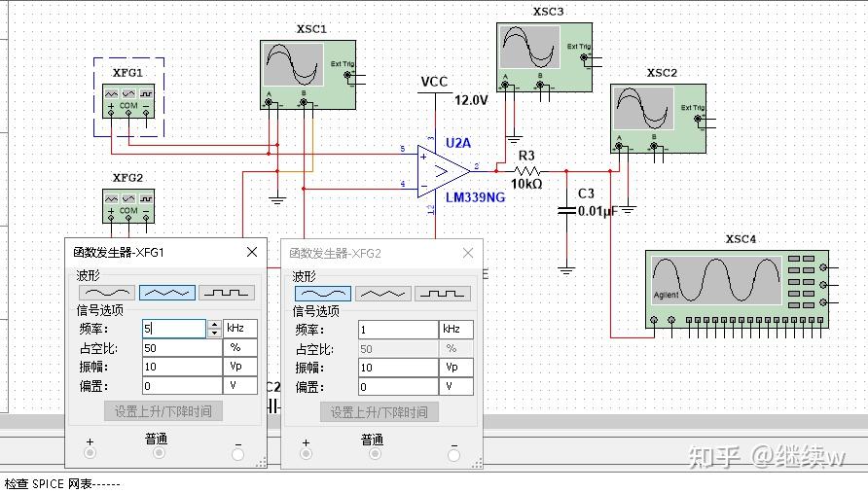Click the 10kΩ resistor value label
868x493 pixels.
tap(525, 184)
